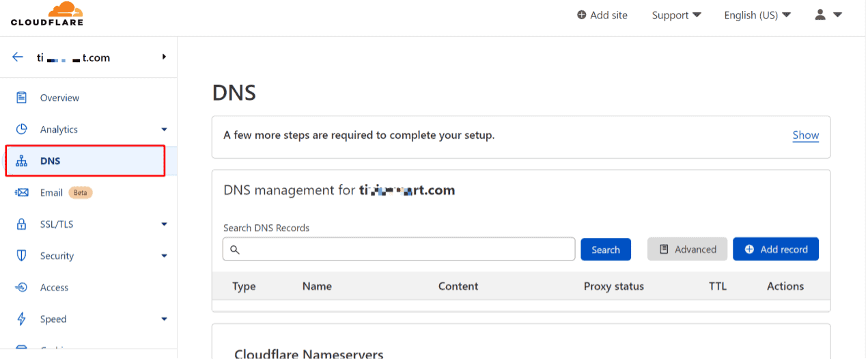Image resolution: width=868 pixels, height=361 pixels.
Task: Click the back arrow beside domain name
Action: (x=18, y=57)
